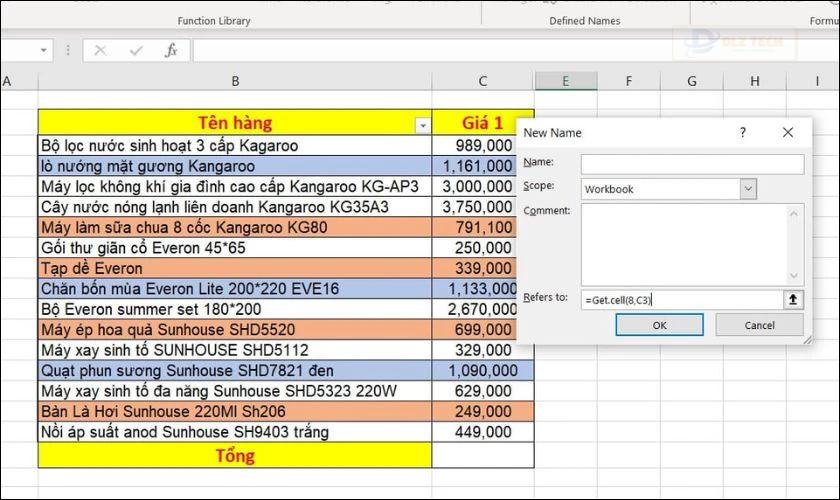This screenshot has height=500, width=840.
Task: Select price cell 249,000
Action: 483,411
